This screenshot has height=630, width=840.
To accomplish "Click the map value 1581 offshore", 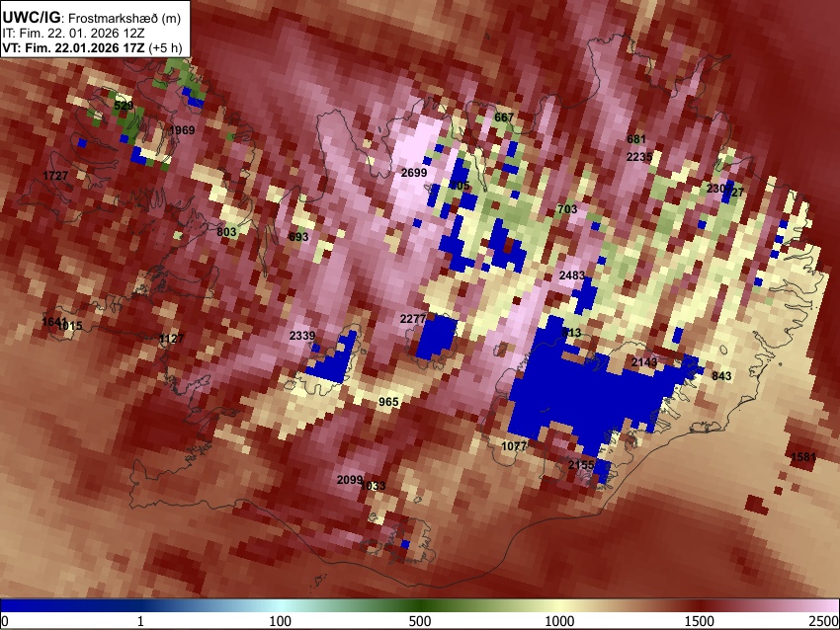I will point(803,457).
